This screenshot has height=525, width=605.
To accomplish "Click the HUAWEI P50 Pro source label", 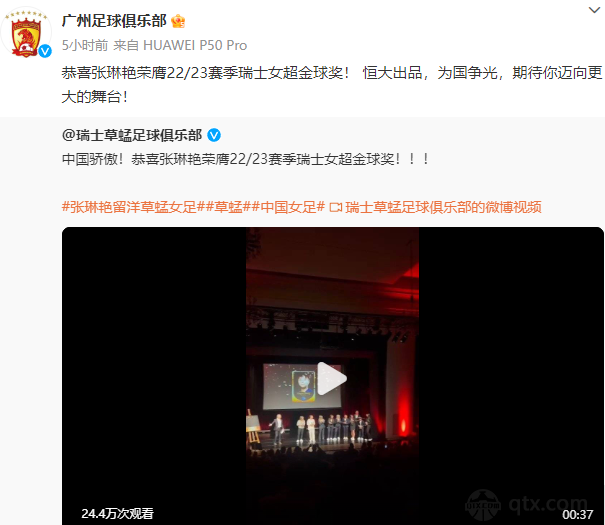I will pos(195,46).
